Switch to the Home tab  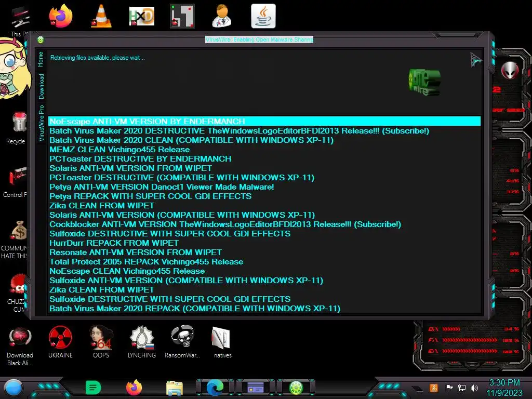click(x=41, y=59)
